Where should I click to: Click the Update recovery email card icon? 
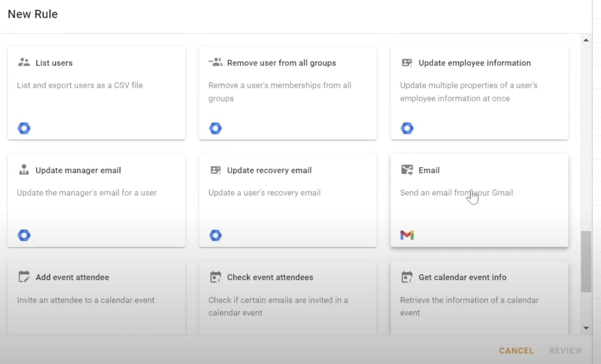(215, 170)
